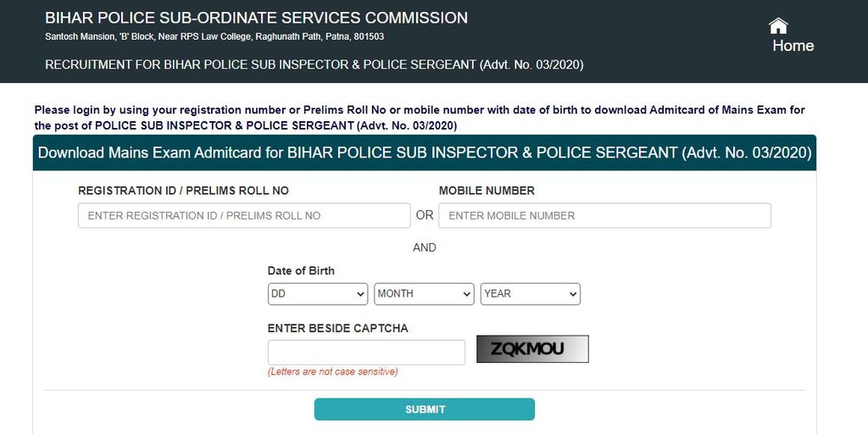The height and width of the screenshot is (434, 868).
Task: Click the 'Date of Birth' label
Action: (301, 270)
